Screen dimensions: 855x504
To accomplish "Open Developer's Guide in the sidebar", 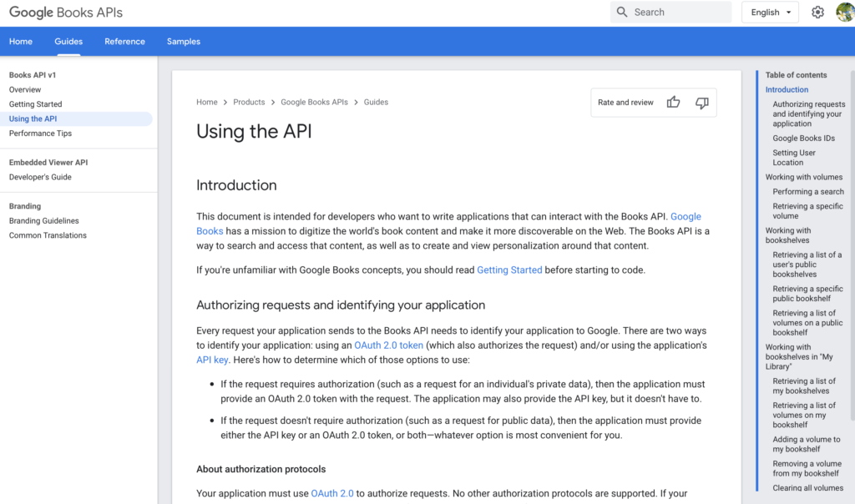I will [40, 177].
